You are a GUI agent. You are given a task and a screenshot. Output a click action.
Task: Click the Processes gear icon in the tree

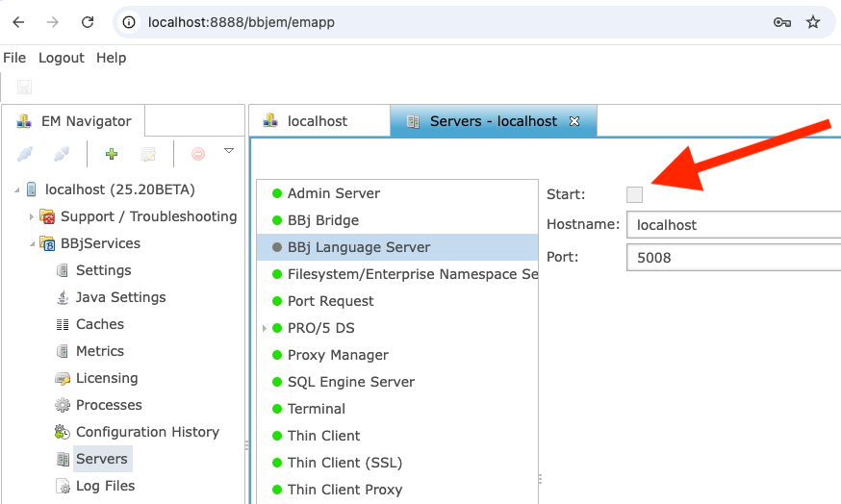pos(63,405)
